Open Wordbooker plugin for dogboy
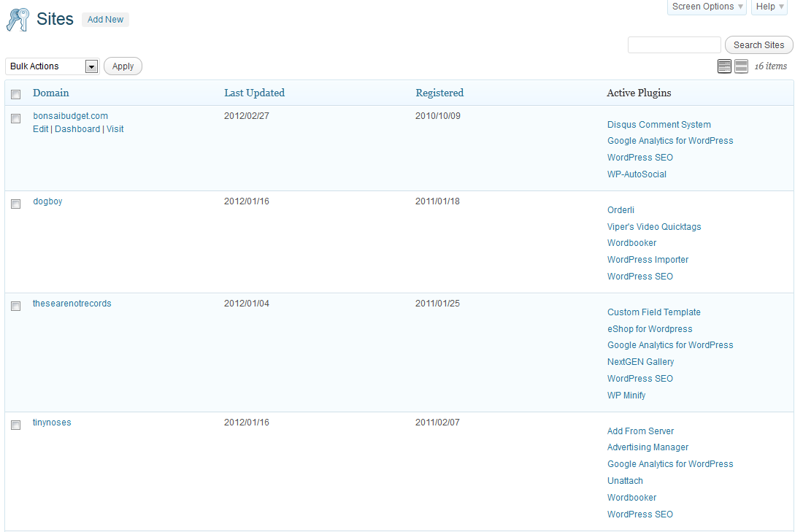The width and height of the screenshot is (803, 532). pyautogui.click(x=631, y=243)
